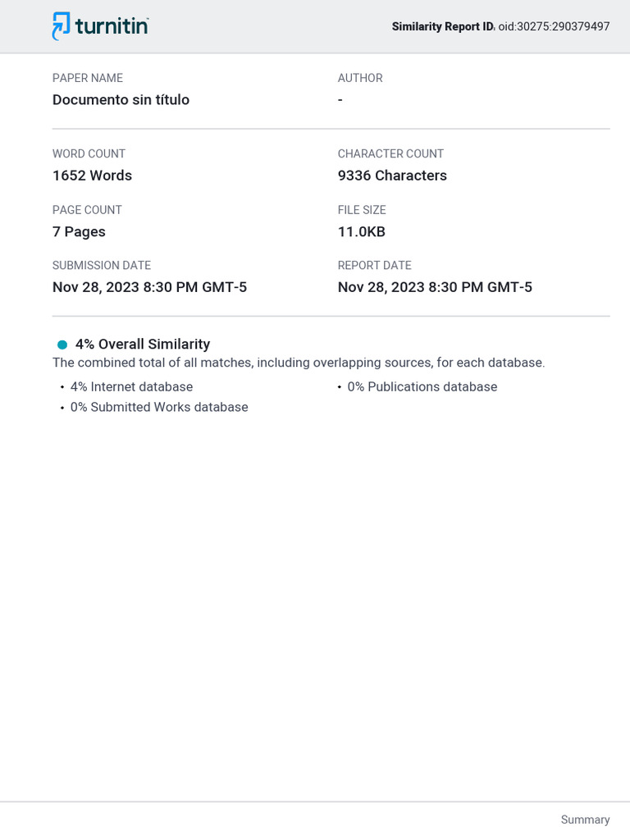Click the 11.0KB file size value
630x840 pixels.
361,231
